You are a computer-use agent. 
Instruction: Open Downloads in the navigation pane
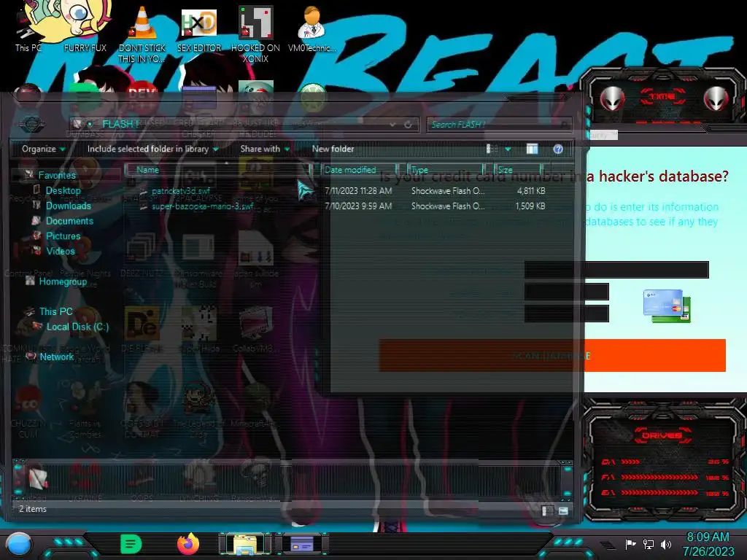coord(68,206)
